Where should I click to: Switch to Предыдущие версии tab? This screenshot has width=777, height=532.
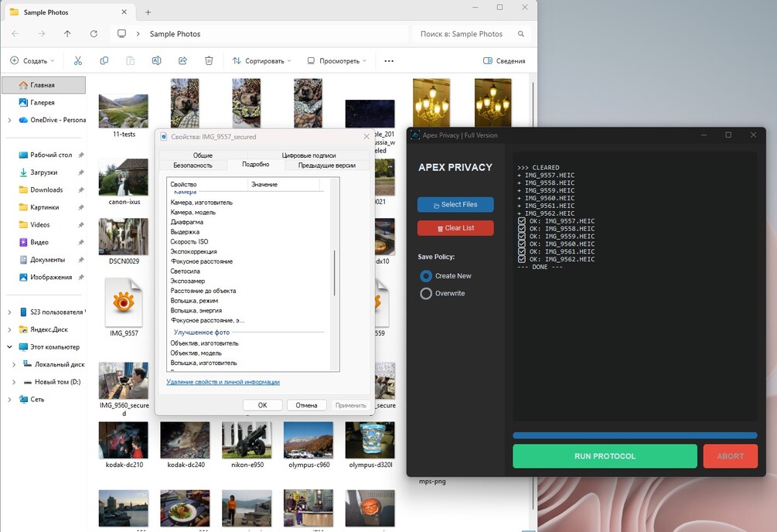[326, 165]
